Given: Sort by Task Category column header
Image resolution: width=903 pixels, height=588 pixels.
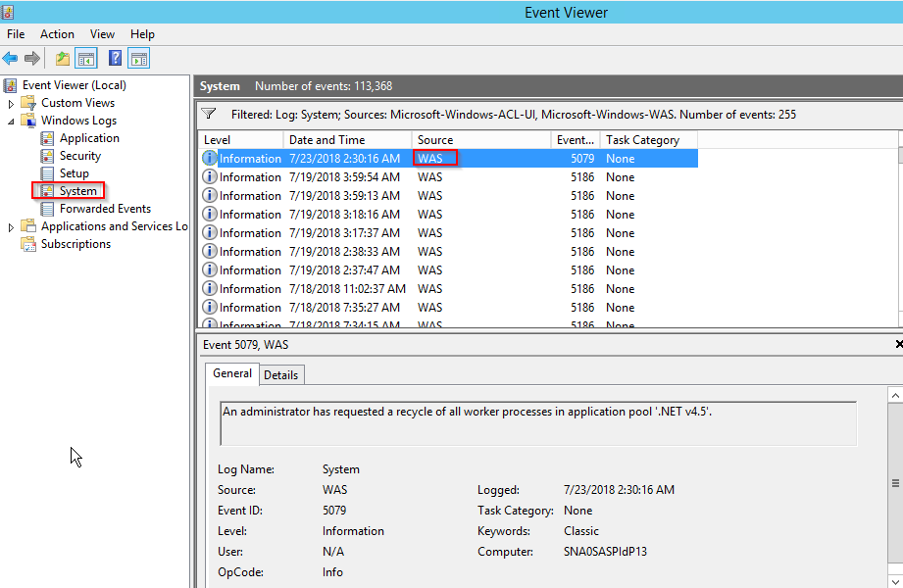Looking at the screenshot, I should click(649, 140).
